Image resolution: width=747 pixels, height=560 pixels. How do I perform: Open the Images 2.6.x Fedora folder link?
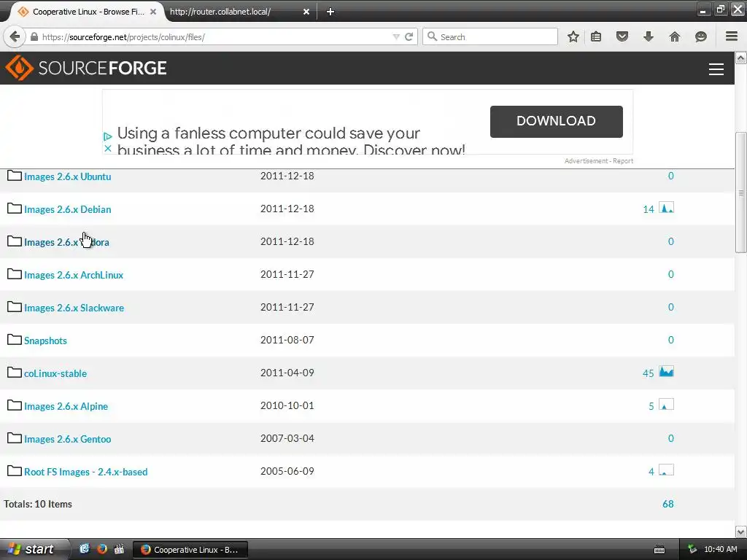[66, 242]
